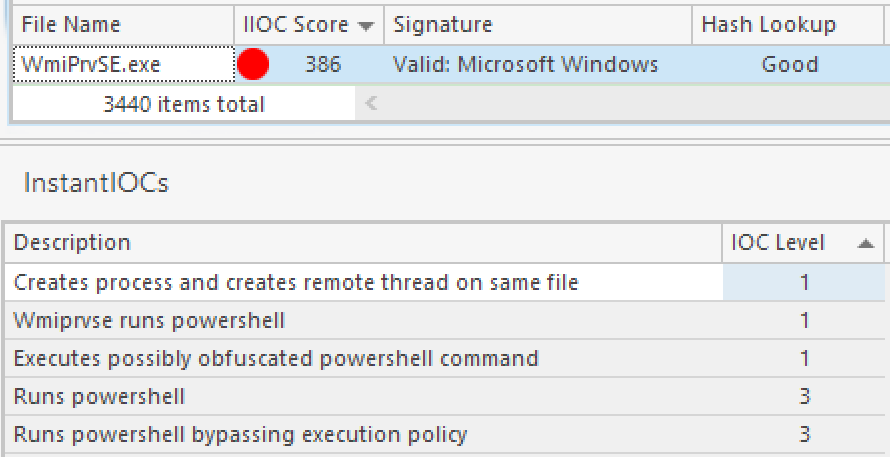Screen dimensions: 890x457
Task: Click the Good hash lookup cell
Action: pos(790,65)
